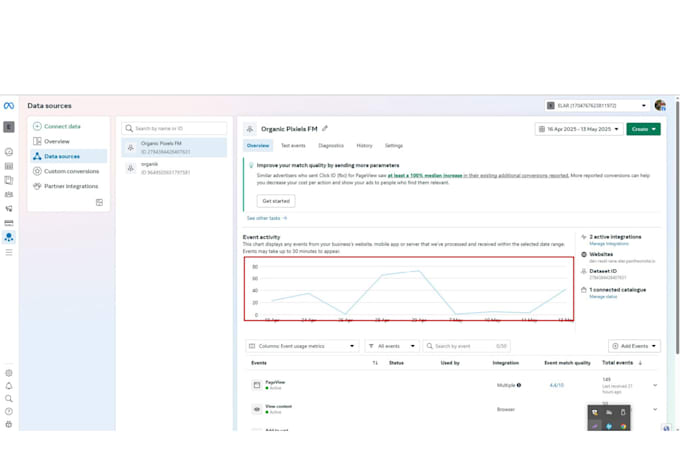Image resolution: width=680 pixels, height=459 pixels.
Task: Switch to the Overview tab of dataset
Action: point(258,146)
